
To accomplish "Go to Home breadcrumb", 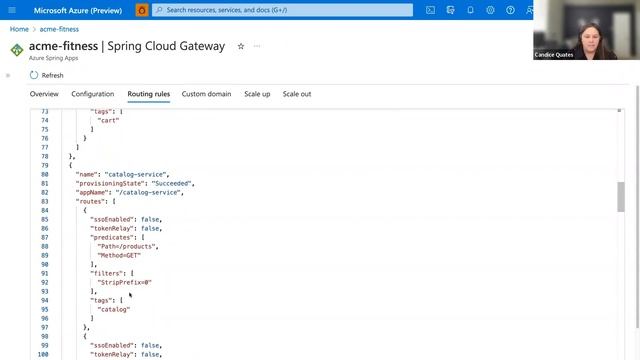I will pyautogui.click(x=19, y=29).
